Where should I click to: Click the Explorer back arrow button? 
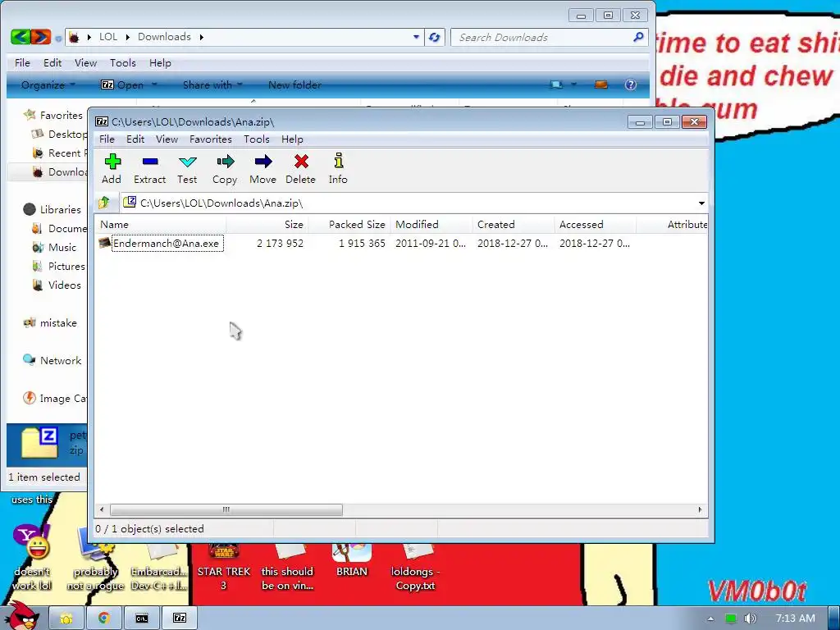(x=21, y=36)
